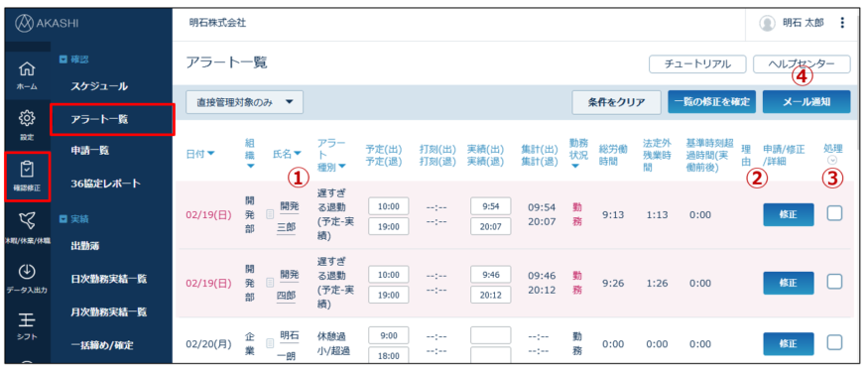The width and height of the screenshot is (868, 371).
Task: Open the Settings gear icon
Action: pos(27,118)
